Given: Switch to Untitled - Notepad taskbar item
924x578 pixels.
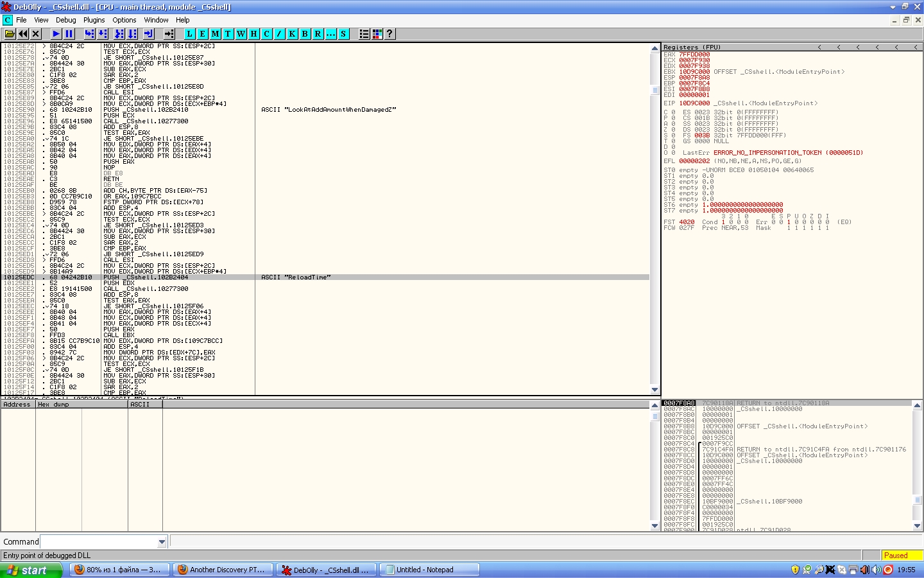Looking at the screenshot, I should tap(429, 570).
